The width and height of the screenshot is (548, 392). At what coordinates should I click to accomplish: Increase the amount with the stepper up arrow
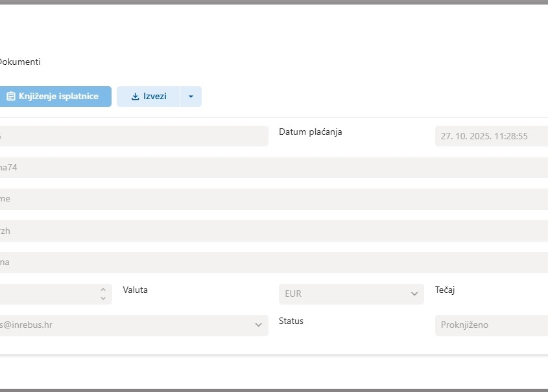102,290
